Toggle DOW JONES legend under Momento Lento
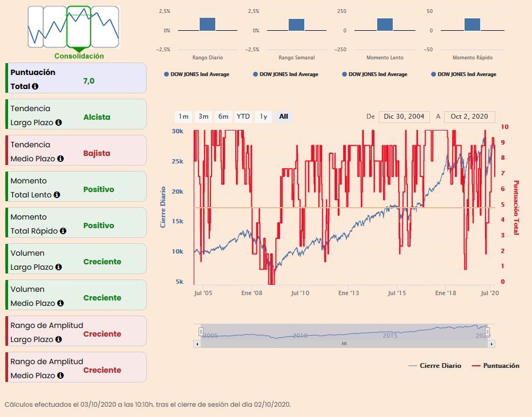This screenshot has height=417, width=532. tap(374, 74)
